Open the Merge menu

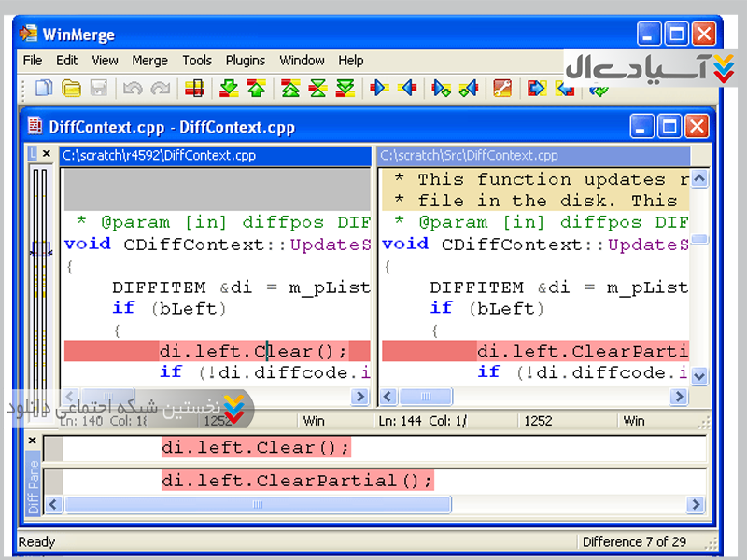click(149, 61)
